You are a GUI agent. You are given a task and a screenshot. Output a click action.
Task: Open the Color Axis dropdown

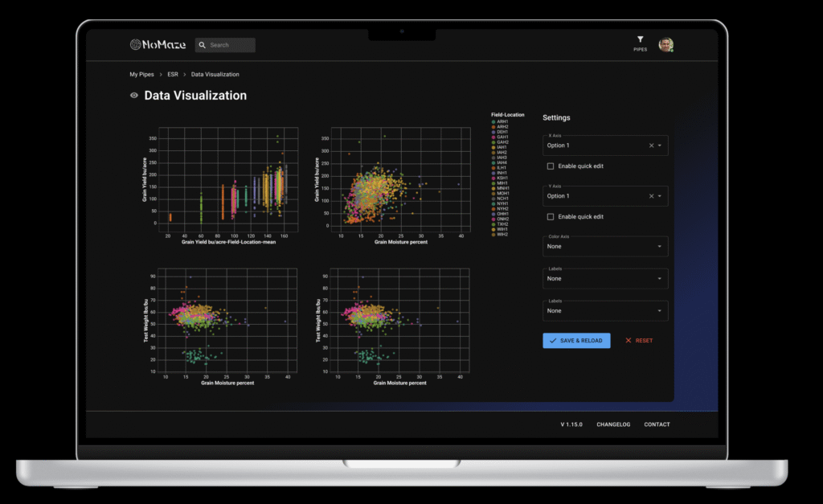coord(604,247)
